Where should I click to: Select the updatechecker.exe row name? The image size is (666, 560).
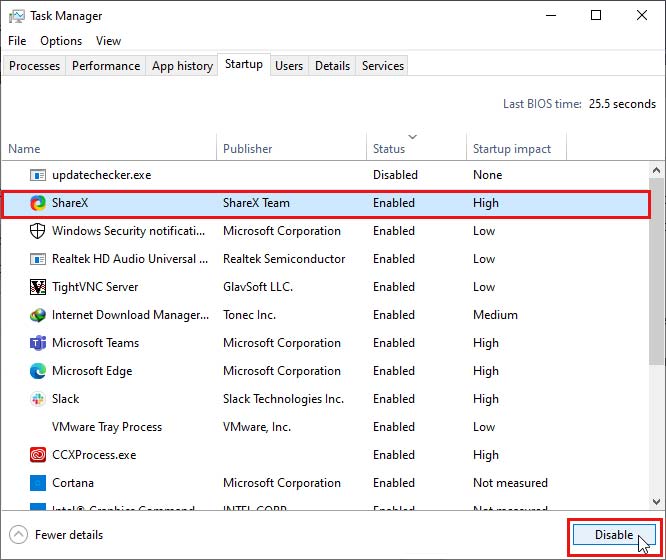(x=102, y=175)
